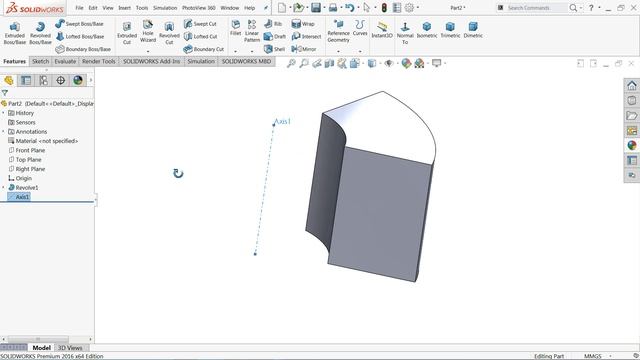Click the MMGS unit system status
Image resolution: width=640 pixels, height=360 pixels.
coord(593,356)
